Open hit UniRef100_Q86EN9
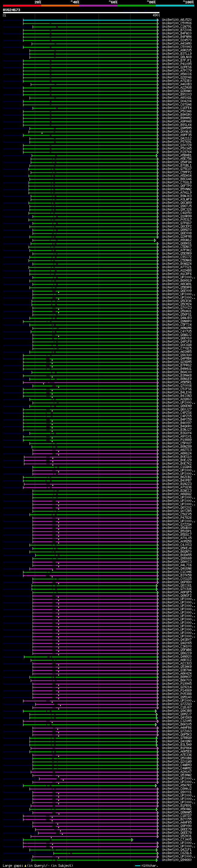The width and height of the screenshot is (197, 868). [177, 406]
